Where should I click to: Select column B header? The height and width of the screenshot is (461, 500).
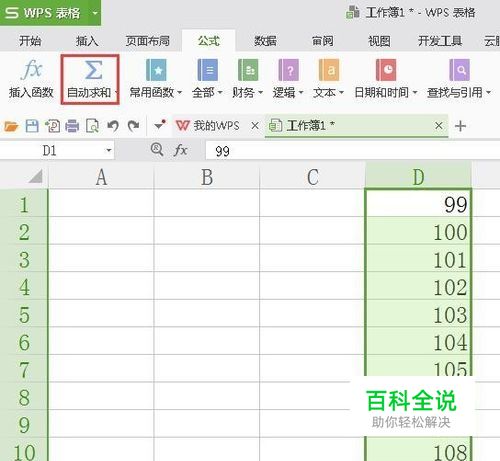(207, 176)
